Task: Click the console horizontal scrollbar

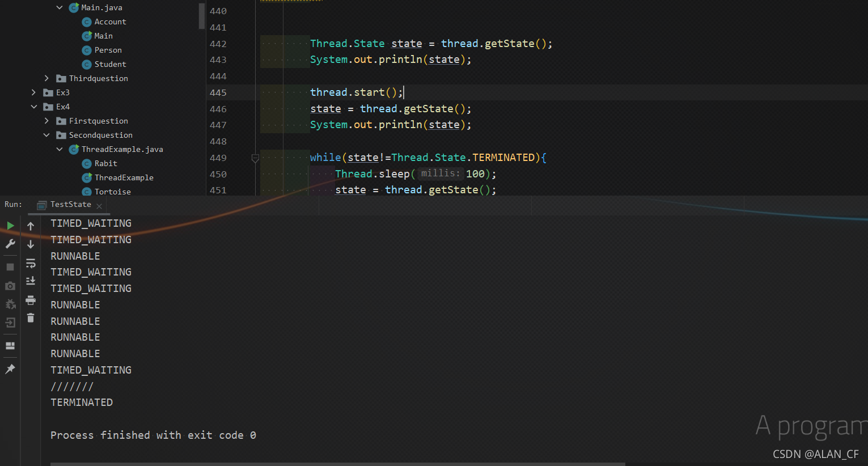Action: pyautogui.click(x=337, y=464)
